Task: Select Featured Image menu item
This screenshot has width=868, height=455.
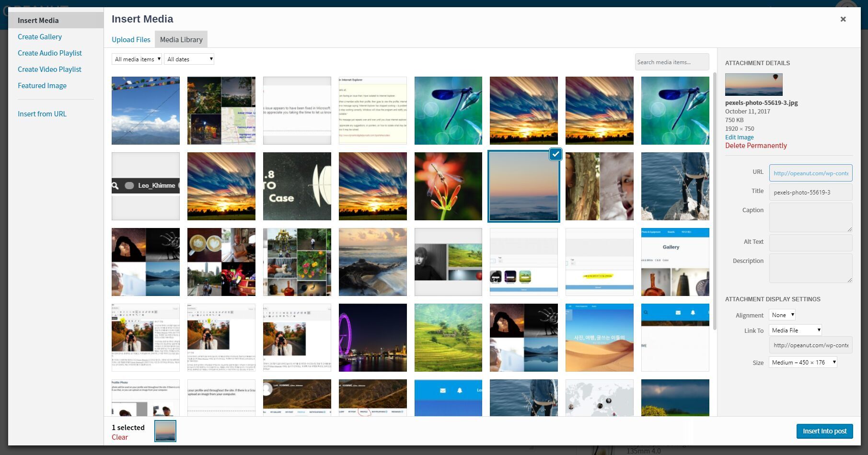Action: click(42, 85)
